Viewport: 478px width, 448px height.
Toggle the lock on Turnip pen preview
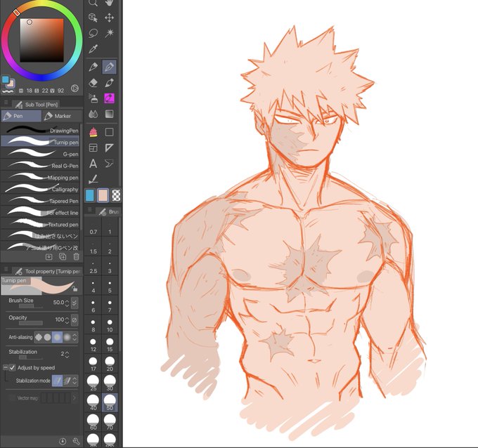point(75,288)
